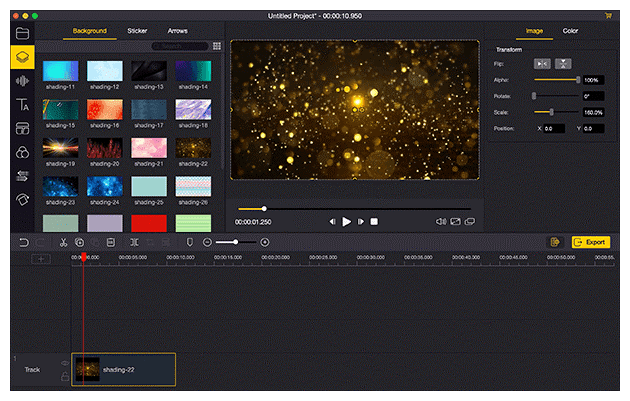This screenshot has height=401, width=630.
Task: Click the shopping cart icon
Action: 608,16
